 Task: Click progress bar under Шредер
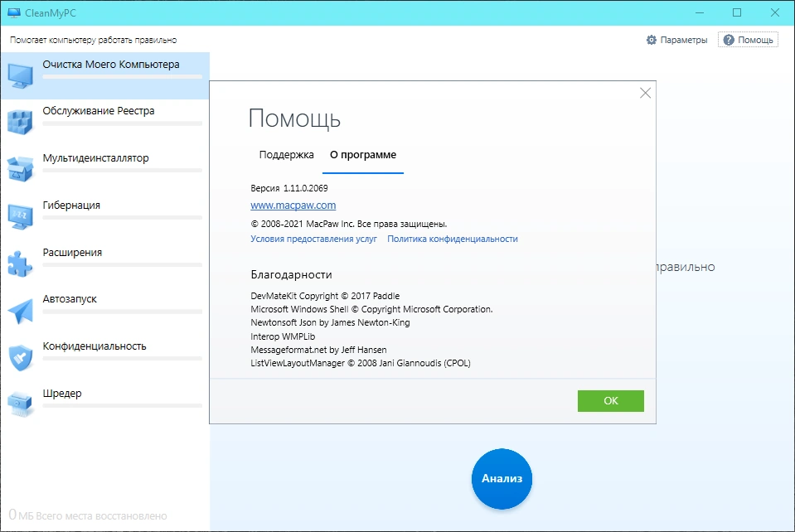122,405
